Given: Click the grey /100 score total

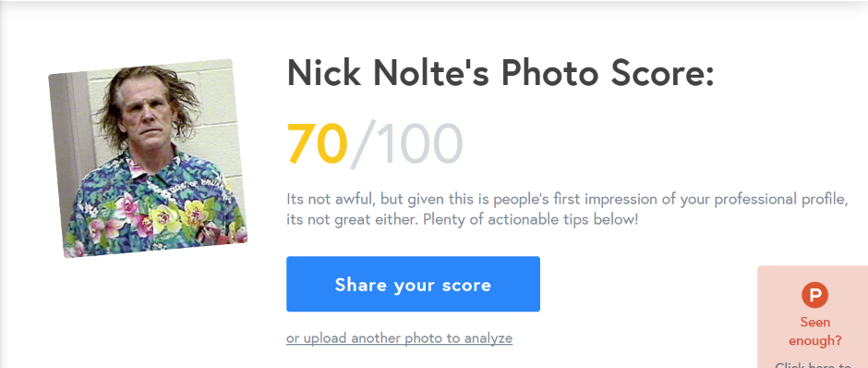Looking at the screenshot, I should 407,144.
